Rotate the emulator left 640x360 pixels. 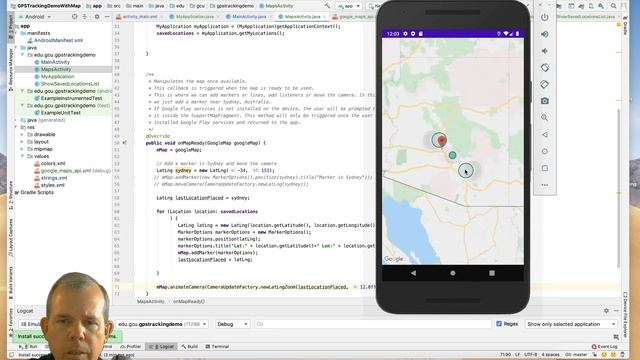pyautogui.click(x=544, y=68)
